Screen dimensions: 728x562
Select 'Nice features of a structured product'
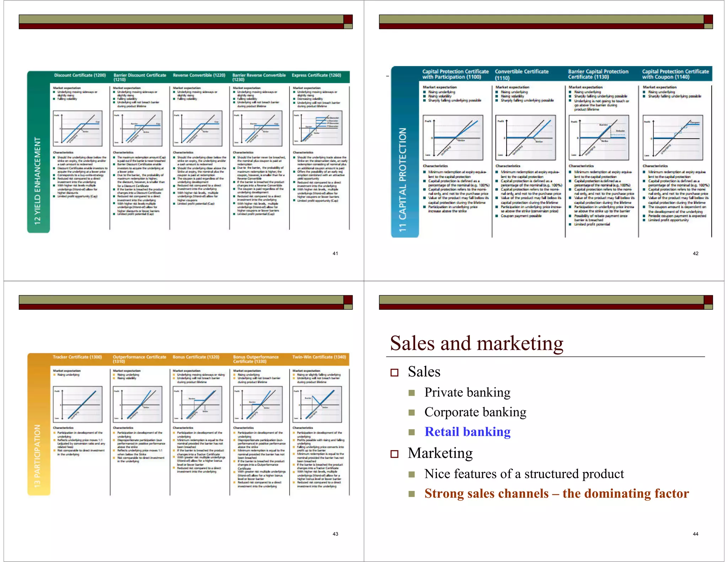[x=524, y=474]
